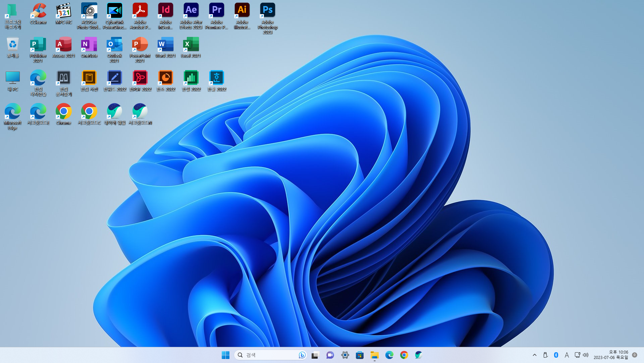Screen dimensions: 644x363
Task: Toggle the IME language indicator A
Action: 567,355
